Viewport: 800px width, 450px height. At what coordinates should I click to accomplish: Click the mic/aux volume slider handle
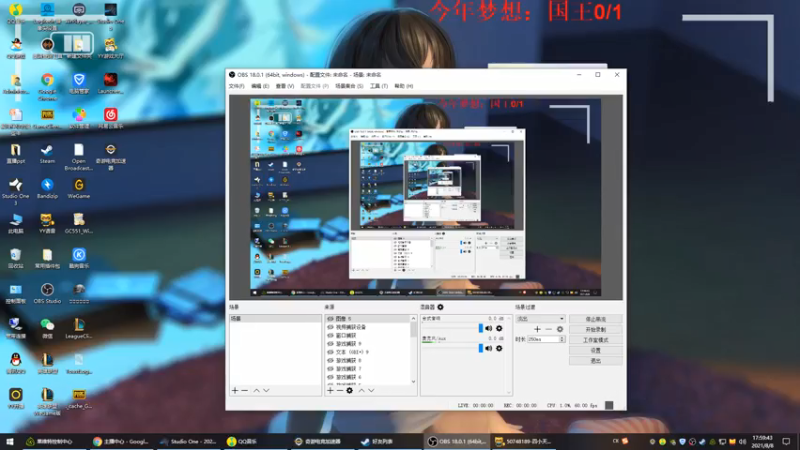pyautogui.click(x=481, y=348)
